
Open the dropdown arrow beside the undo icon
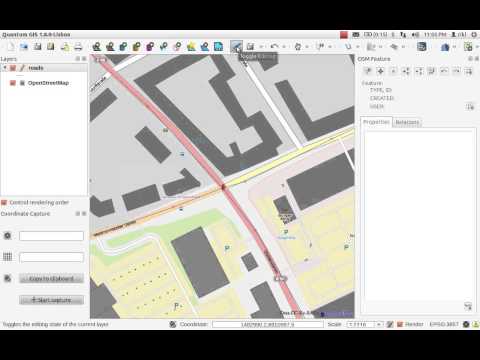[x=284, y=47]
